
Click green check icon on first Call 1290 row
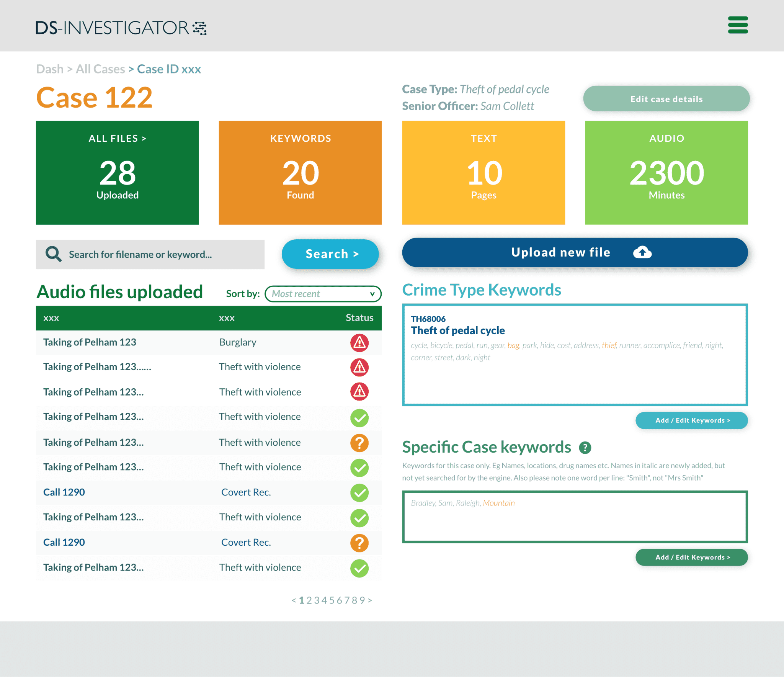coord(359,493)
